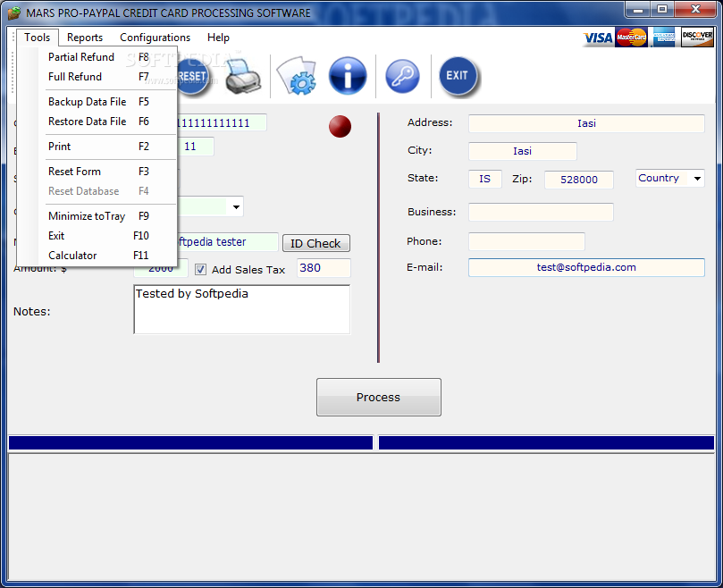Click the field showing 11
This screenshot has height=588, width=723.
point(196,147)
